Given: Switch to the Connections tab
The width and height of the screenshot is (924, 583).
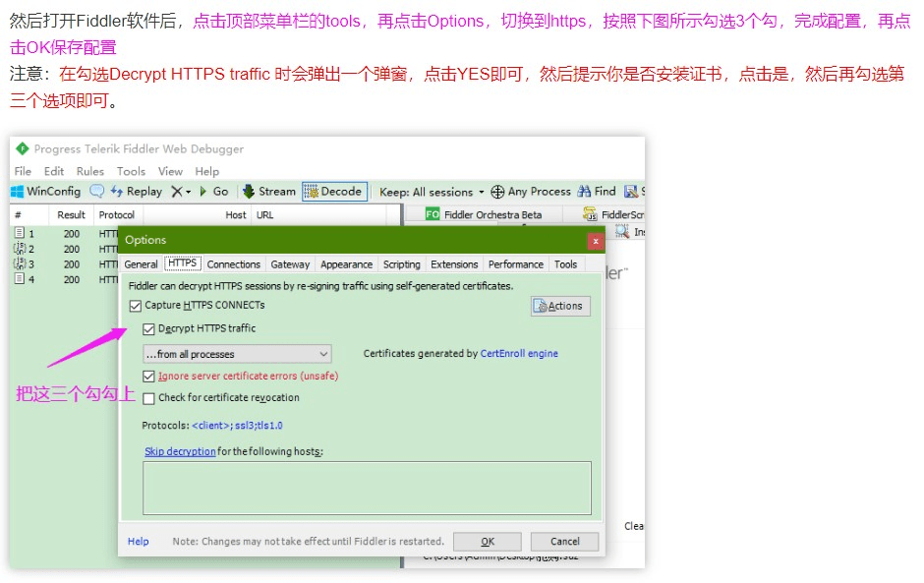Looking at the screenshot, I should pos(233,264).
